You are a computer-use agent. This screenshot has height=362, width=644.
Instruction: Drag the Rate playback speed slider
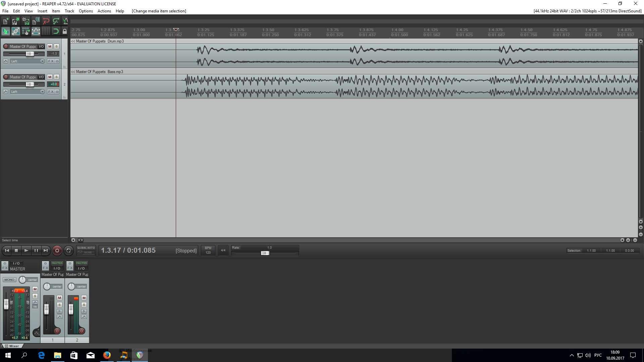point(265,253)
